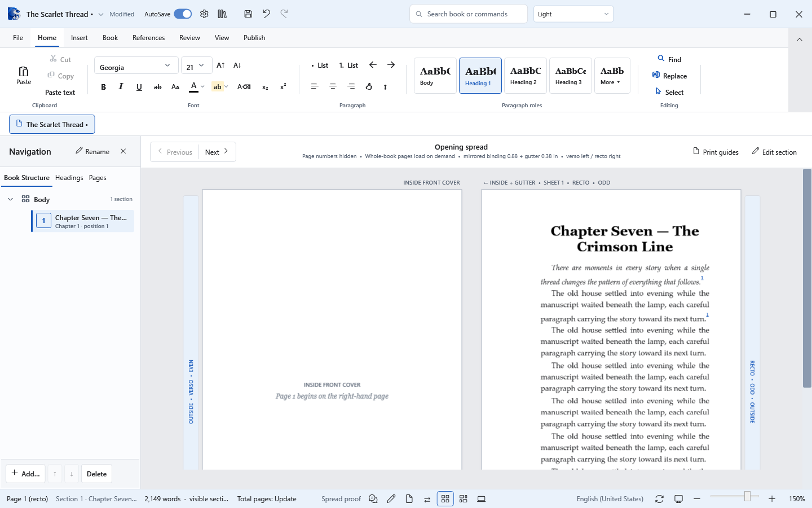Apply strikethrough formatting
The width and height of the screenshot is (812, 508).
158,87
